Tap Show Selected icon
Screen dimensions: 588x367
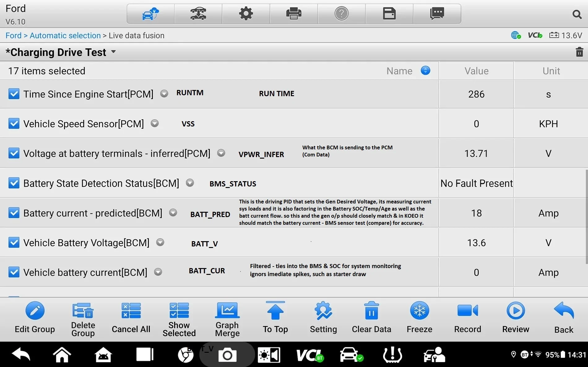179,310
